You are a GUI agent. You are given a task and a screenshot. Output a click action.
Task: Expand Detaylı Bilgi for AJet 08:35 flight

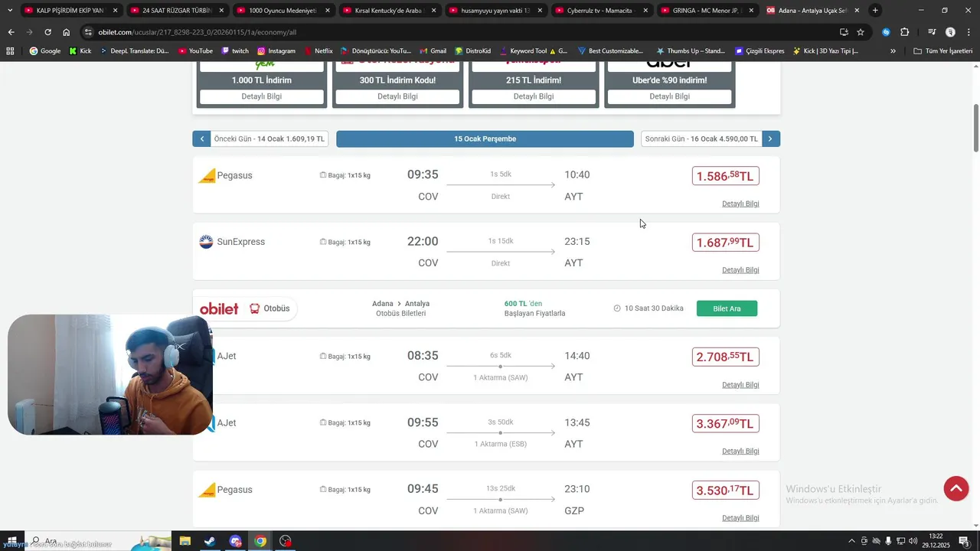click(x=740, y=385)
